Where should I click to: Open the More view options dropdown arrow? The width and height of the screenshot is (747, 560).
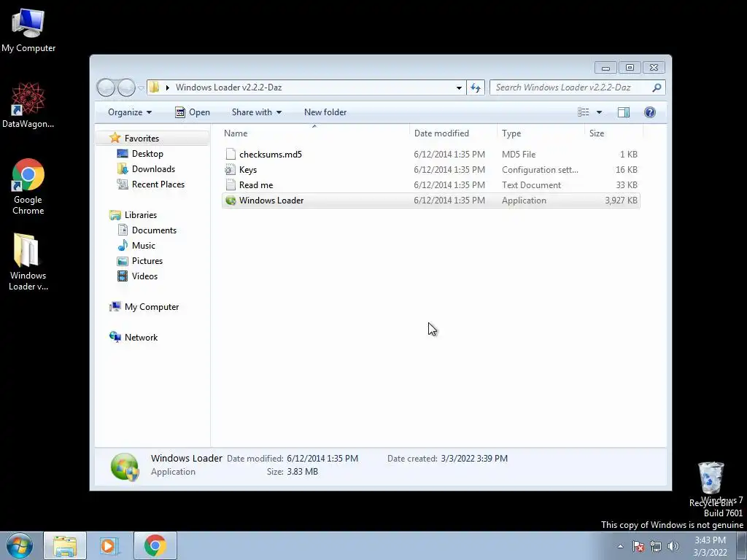[x=600, y=112]
